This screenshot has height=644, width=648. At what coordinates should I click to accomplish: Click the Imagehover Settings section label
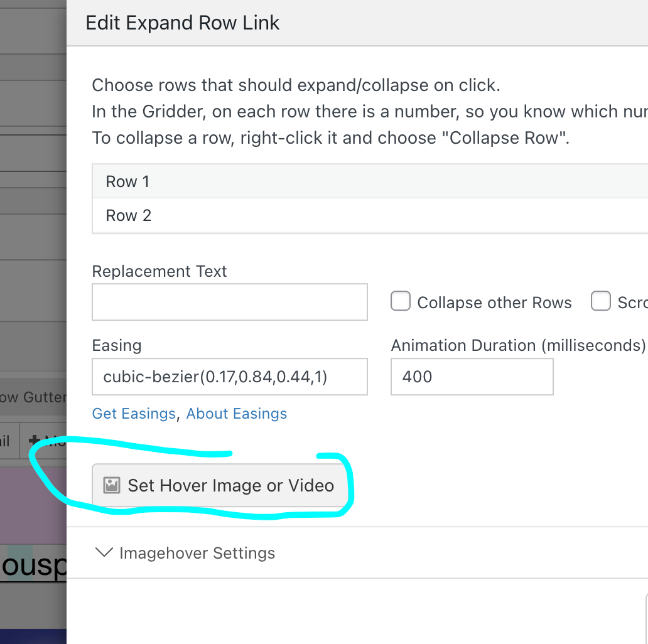197,553
